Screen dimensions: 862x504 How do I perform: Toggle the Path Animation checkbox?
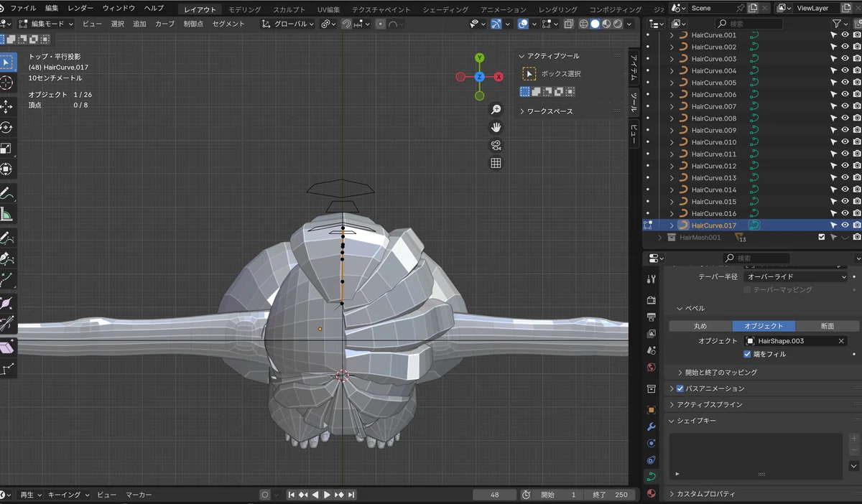coord(680,388)
